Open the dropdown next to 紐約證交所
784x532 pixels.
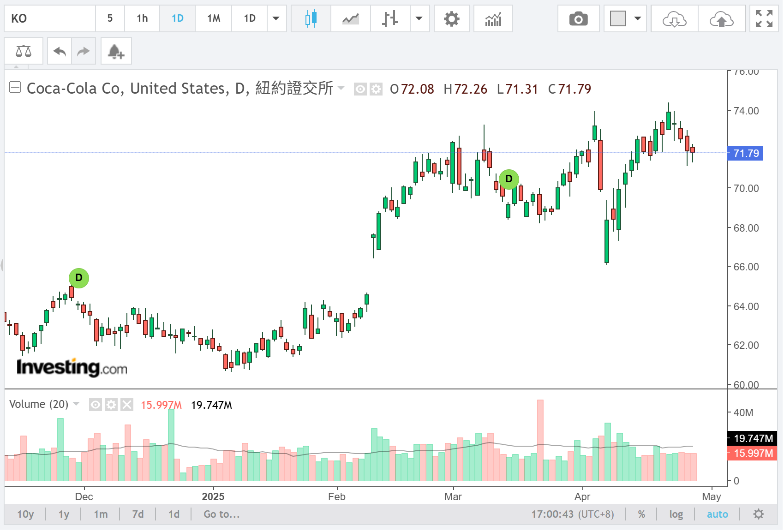tap(341, 88)
